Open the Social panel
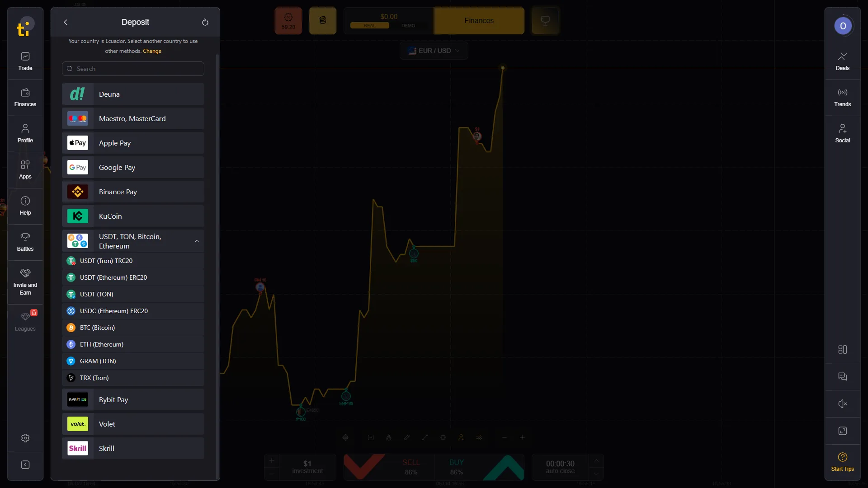This screenshot has height=488, width=868. (x=843, y=134)
